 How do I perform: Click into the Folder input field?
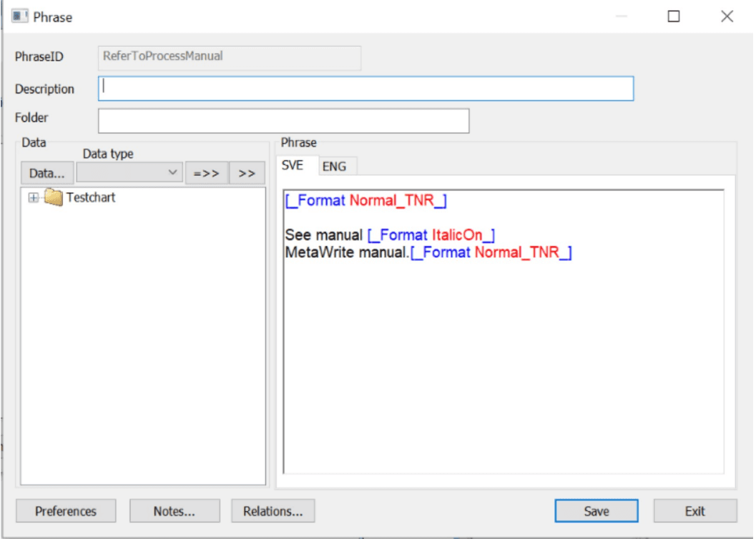[x=283, y=121]
